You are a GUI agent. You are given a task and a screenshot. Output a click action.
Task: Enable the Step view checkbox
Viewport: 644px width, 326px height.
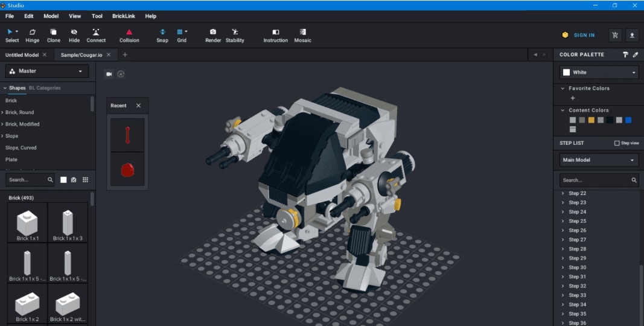[x=616, y=143]
